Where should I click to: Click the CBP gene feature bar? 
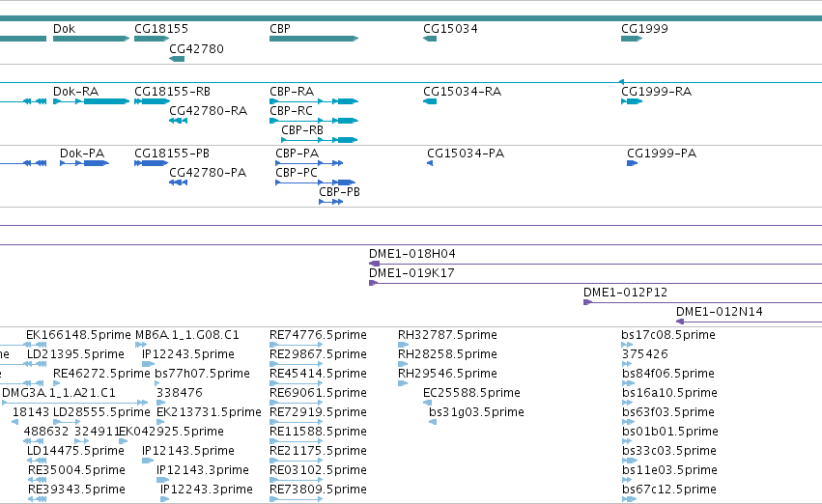[314, 39]
